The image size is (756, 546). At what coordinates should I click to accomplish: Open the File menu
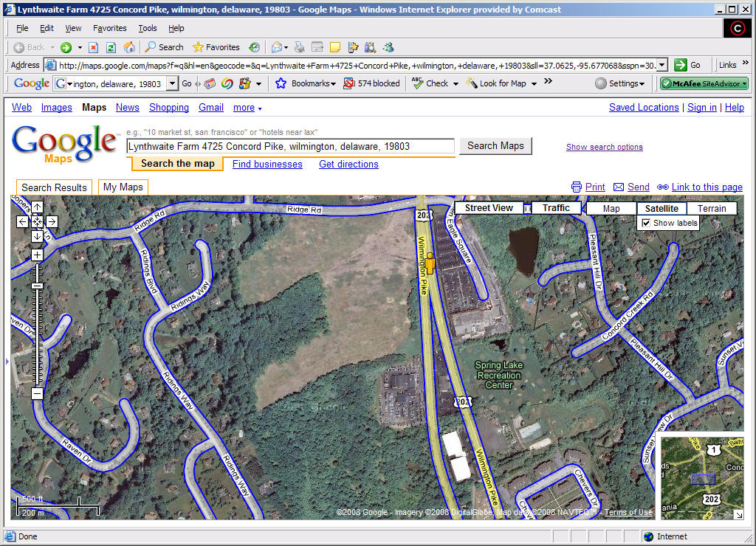pyautogui.click(x=22, y=28)
